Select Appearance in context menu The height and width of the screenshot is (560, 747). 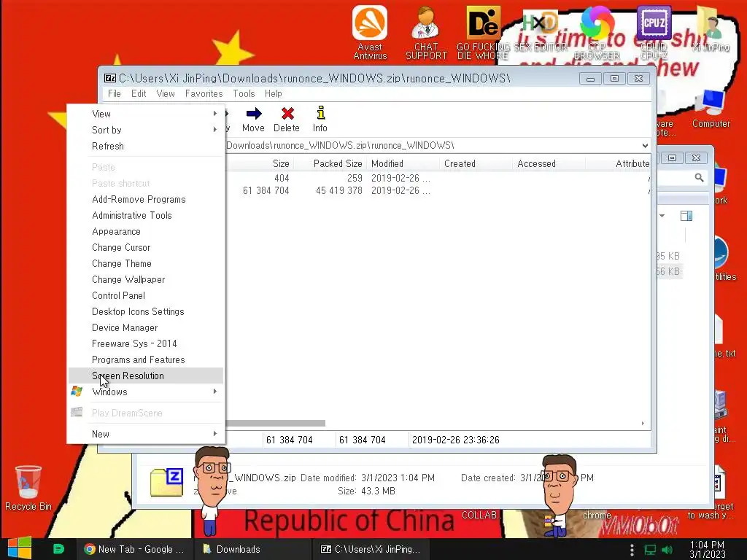tap(145, 231)
